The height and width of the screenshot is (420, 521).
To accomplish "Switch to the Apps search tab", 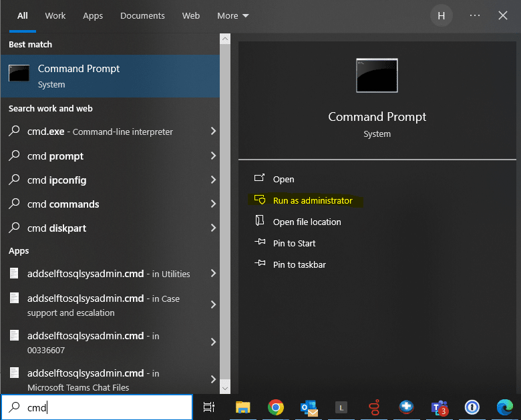I will tap(93, 16).
